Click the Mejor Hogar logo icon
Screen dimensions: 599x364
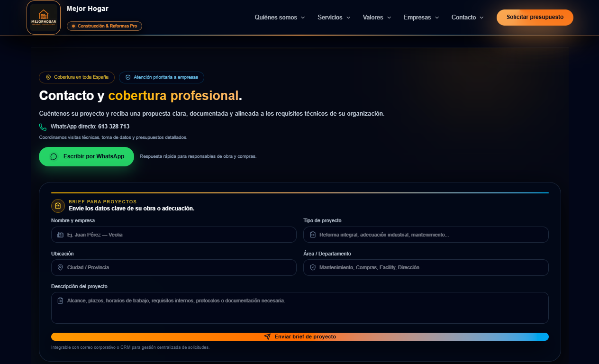coord(43,17)
